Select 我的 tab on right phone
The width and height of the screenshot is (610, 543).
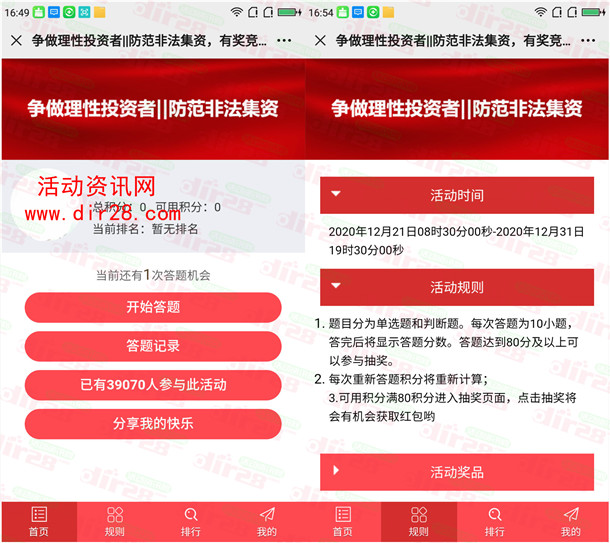571,522
